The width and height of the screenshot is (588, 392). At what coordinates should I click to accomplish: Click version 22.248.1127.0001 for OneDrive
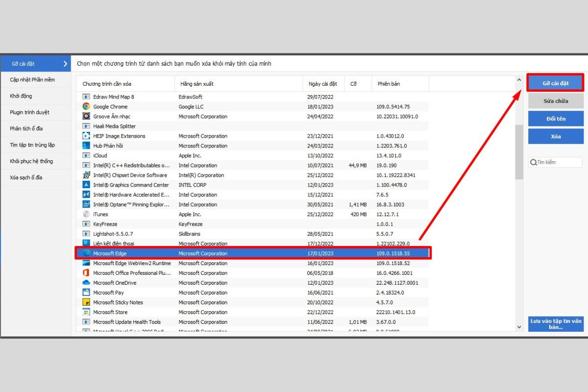click(x=397, y=283)
